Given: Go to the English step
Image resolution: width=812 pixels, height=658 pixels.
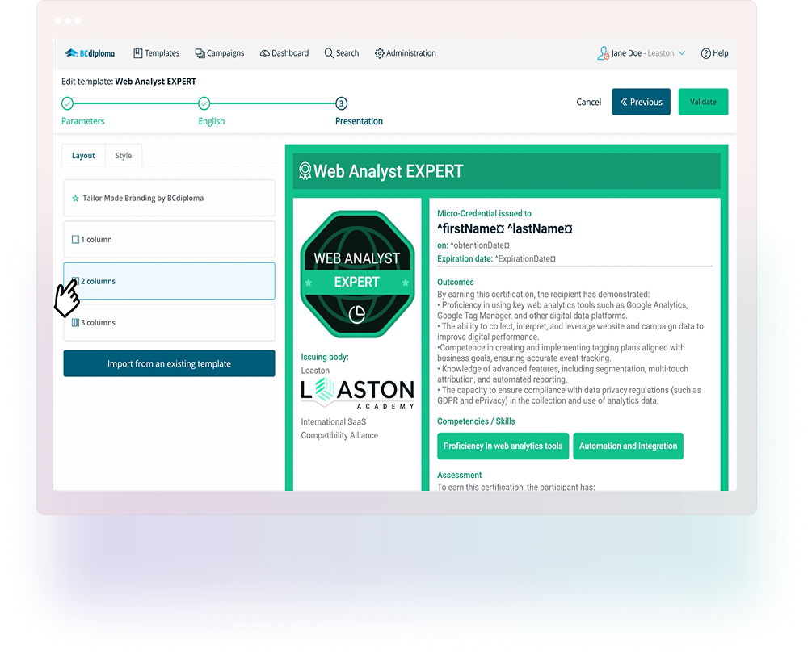Looking at the screenshot, I should pos(204,103).
